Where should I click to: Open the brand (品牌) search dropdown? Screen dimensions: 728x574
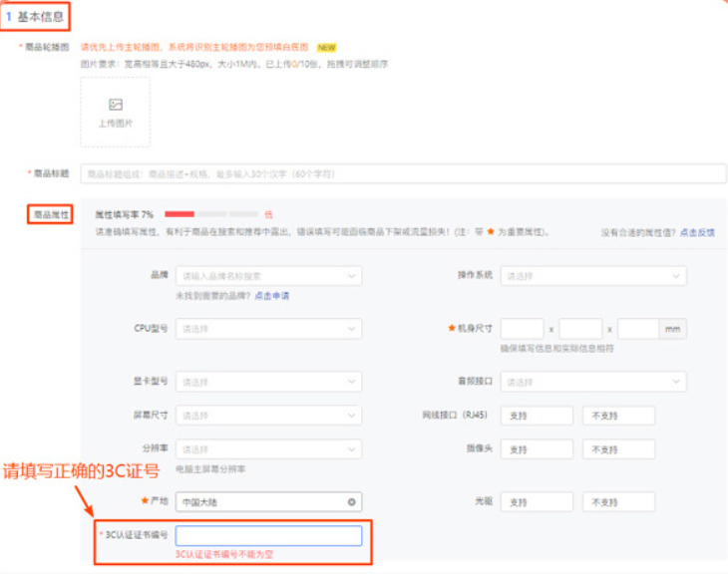[268, 276]
